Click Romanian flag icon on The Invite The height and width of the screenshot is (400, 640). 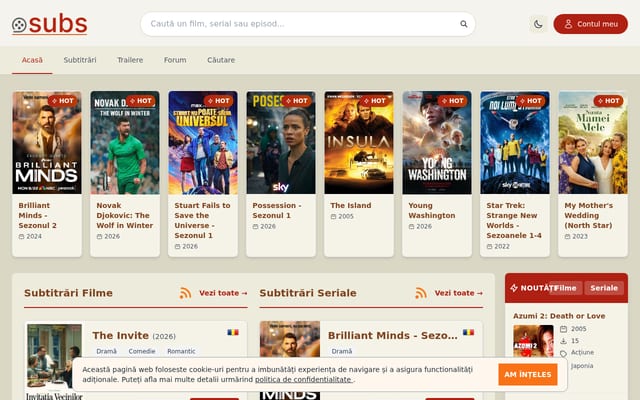click(x=233, y=332)
